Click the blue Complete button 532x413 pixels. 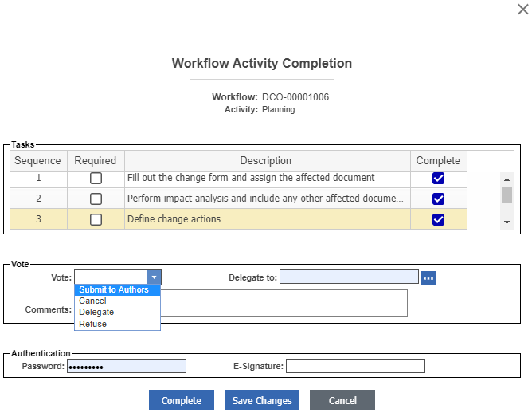(x=181, y=400)
